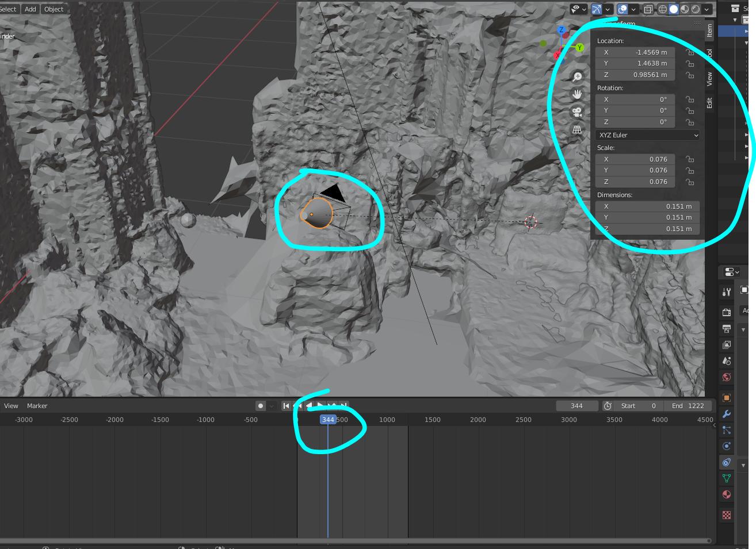Open the Object properties orange square icon

727,398
